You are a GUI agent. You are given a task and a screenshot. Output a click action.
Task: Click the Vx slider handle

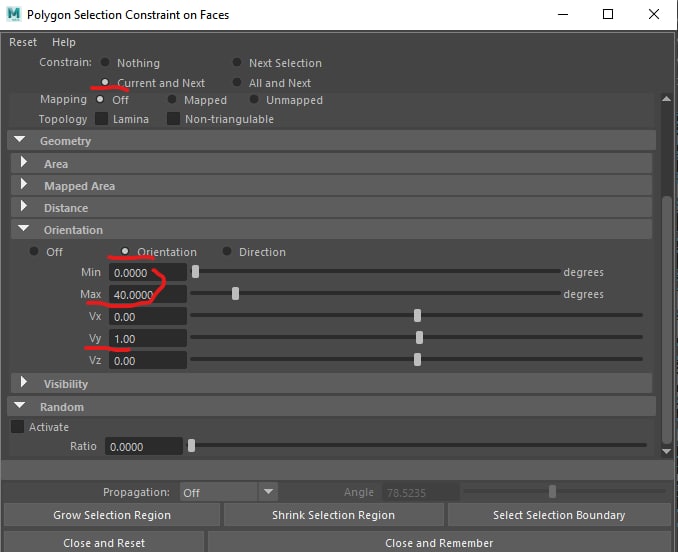tap(417, 316)
